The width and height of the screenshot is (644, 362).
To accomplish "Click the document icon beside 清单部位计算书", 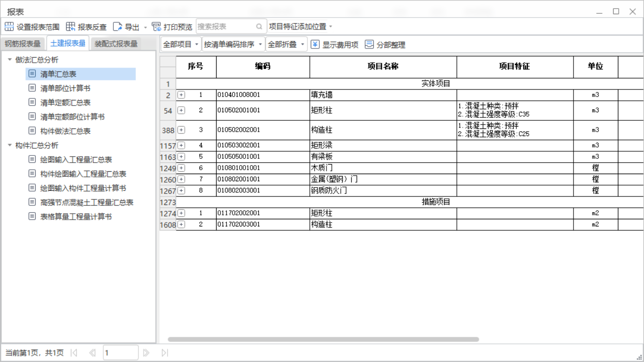I will tap(32, 88).
